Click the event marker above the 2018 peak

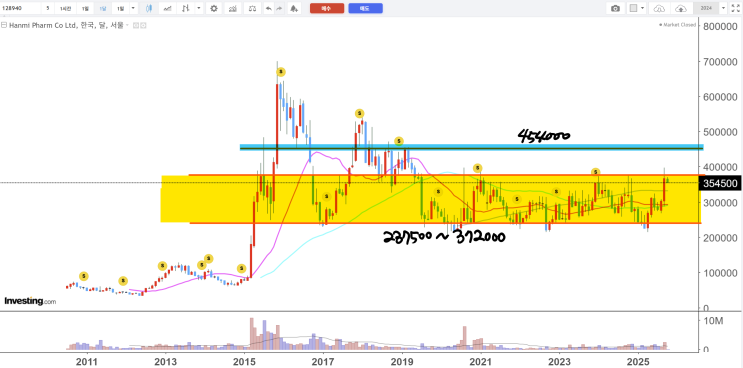point(360,114)
